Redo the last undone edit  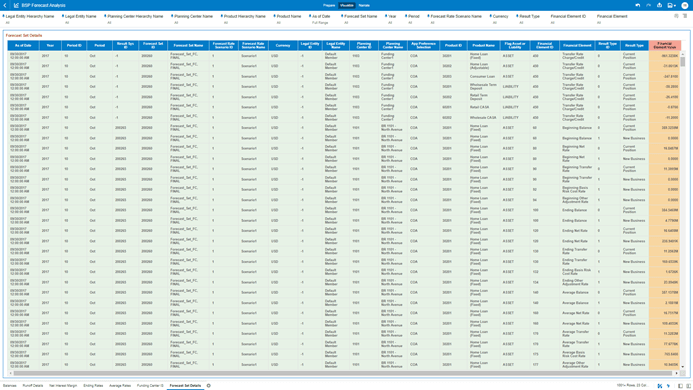648,5
